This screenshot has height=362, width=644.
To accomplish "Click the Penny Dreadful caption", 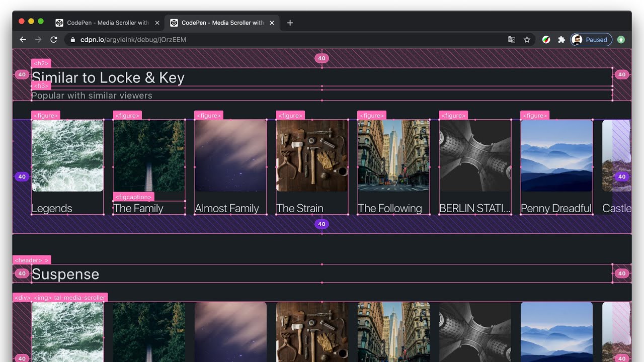I will [556, 208].
